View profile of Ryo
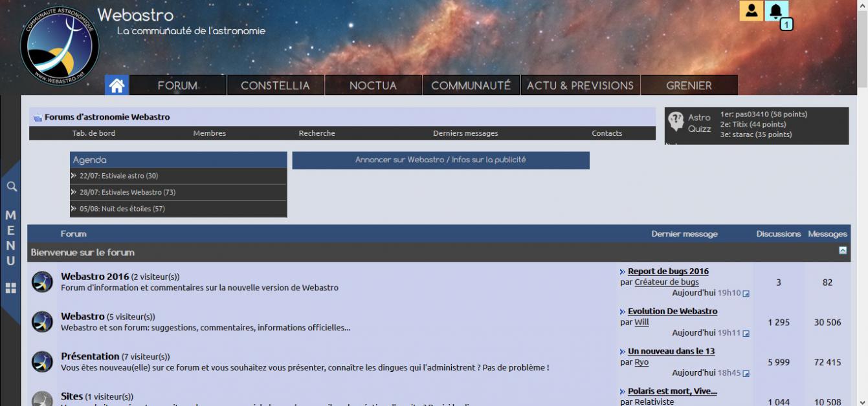 641,362
